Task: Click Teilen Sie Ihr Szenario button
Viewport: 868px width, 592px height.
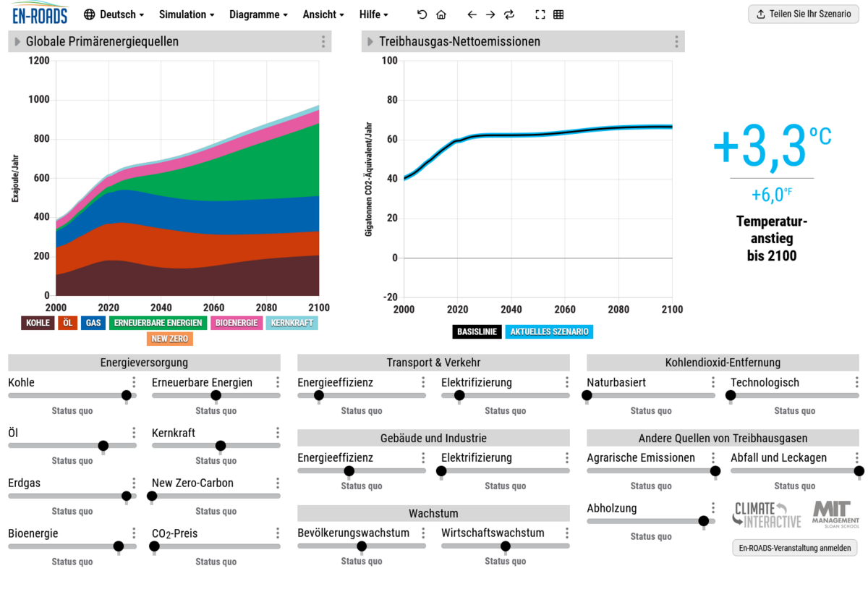Action: 803,14
